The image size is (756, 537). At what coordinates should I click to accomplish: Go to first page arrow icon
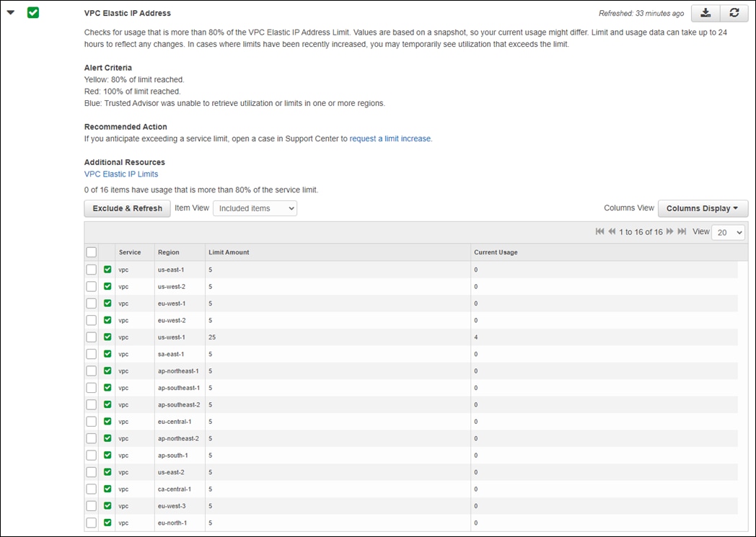pos(599,231)
